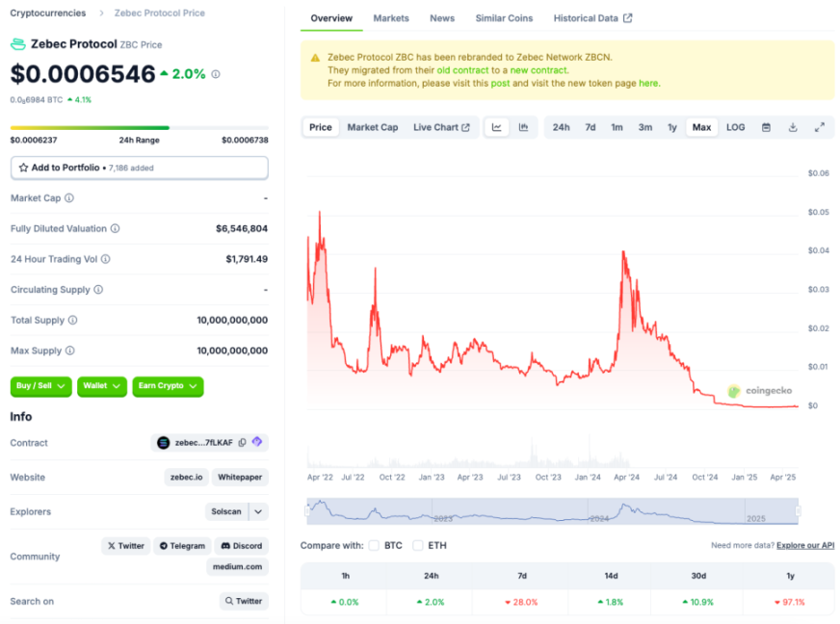Click the chart range navigator slider

click(x=552, y=510)
